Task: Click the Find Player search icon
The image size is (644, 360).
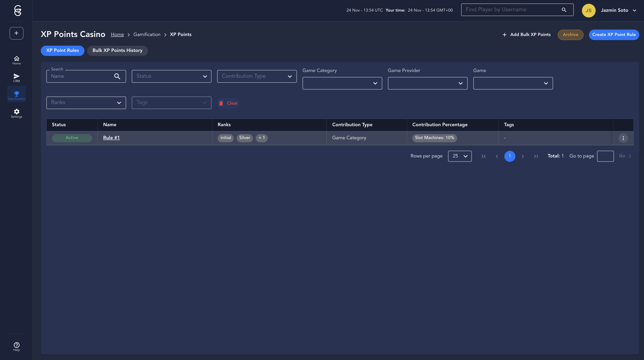Action: tap(564, 10)
